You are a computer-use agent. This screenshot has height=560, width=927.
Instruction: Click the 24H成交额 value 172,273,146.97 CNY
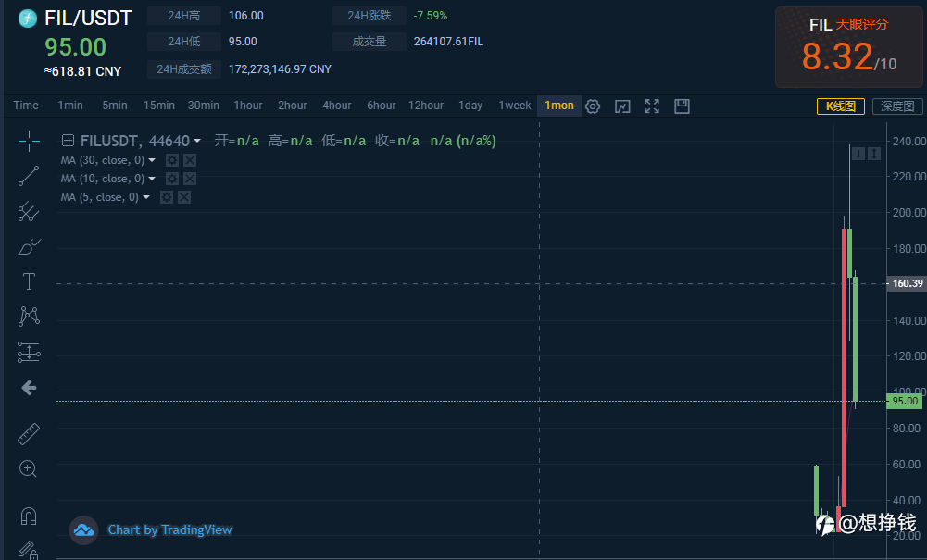[x=280, y=69]
